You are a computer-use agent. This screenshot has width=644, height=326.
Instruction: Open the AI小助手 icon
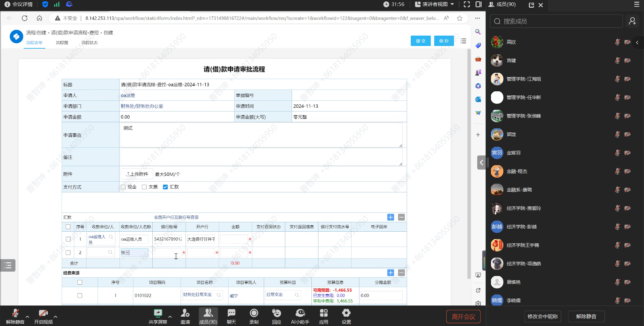(x=300, y=313)
